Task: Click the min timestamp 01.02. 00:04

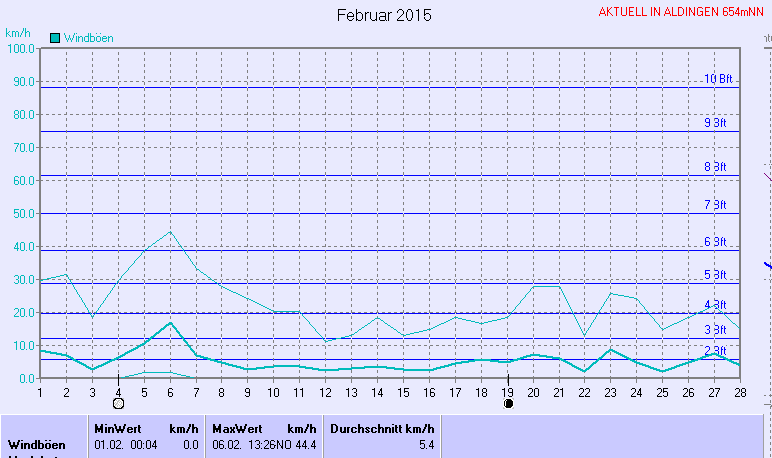Action: [x=122, y=443]
